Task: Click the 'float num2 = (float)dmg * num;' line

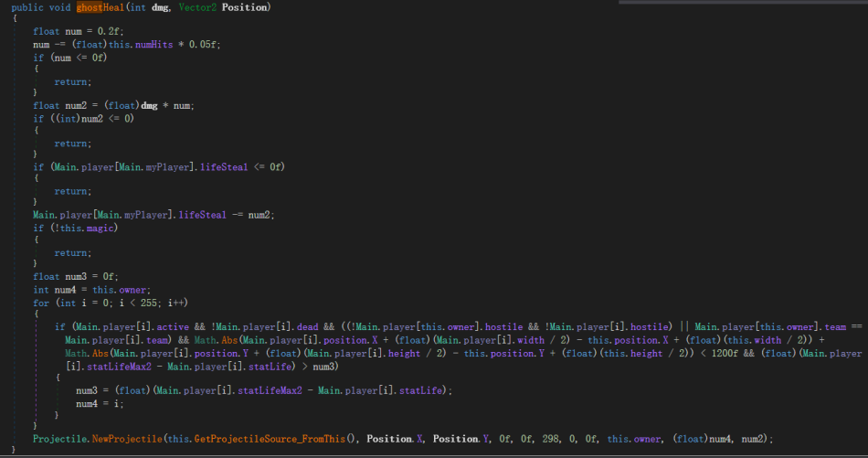Action: [113, 105]
